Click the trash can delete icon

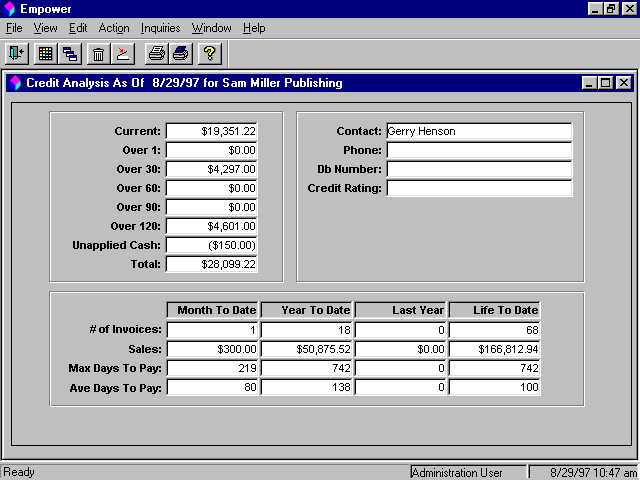click(x=98, y=53)
